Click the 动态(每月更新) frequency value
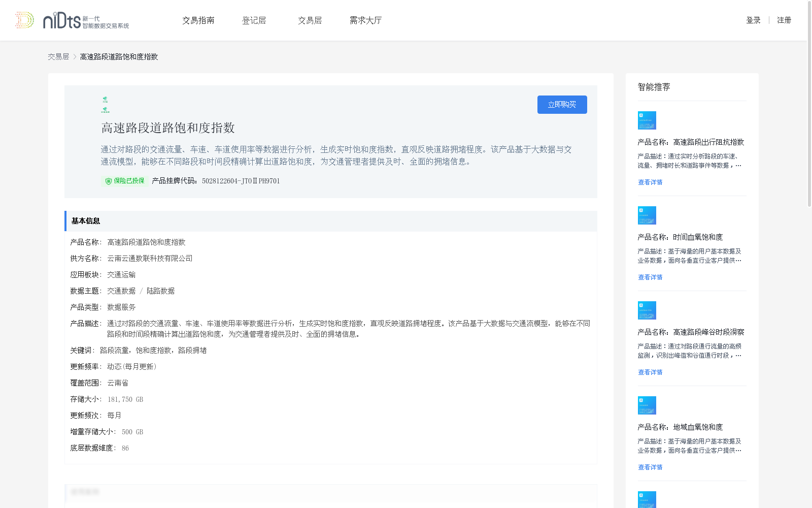 click(132, 367)
